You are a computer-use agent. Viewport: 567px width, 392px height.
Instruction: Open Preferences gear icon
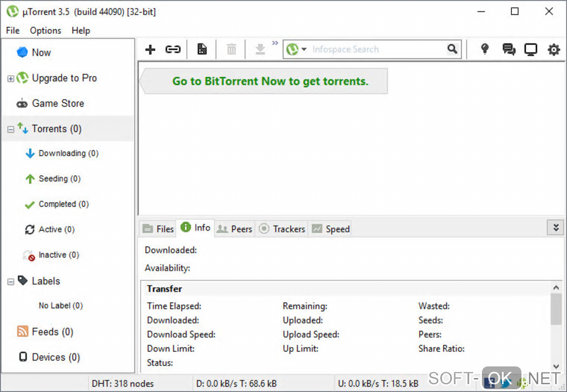(x=554, y=49)
